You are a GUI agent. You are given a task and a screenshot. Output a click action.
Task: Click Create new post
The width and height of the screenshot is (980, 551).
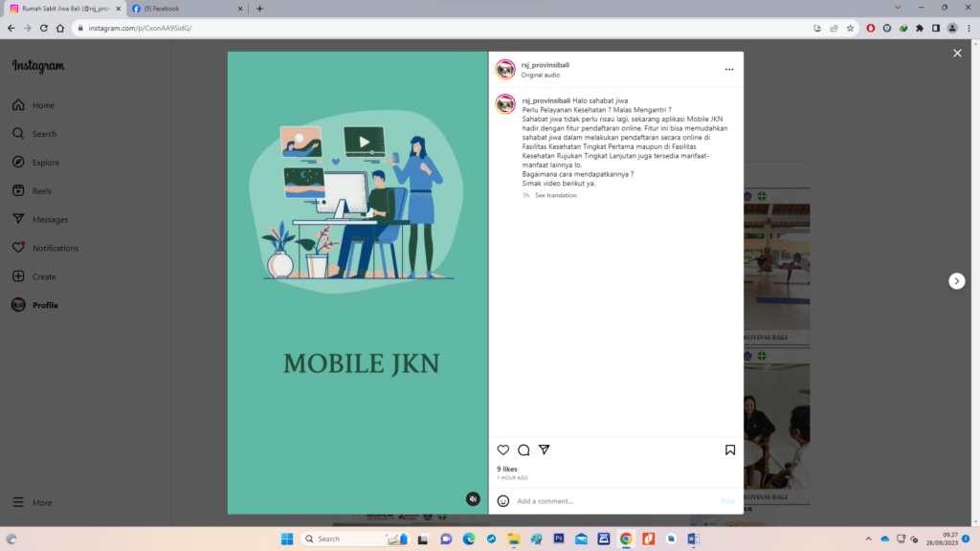(33, 276)
